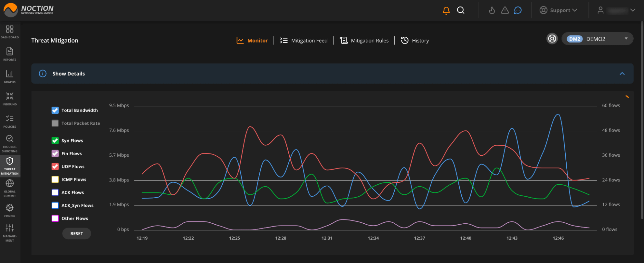Open the user account dropdown chevron
Image resolution: width=644 pixels, height=263 pixels.
pyautogui.click(x=633, y=10)
